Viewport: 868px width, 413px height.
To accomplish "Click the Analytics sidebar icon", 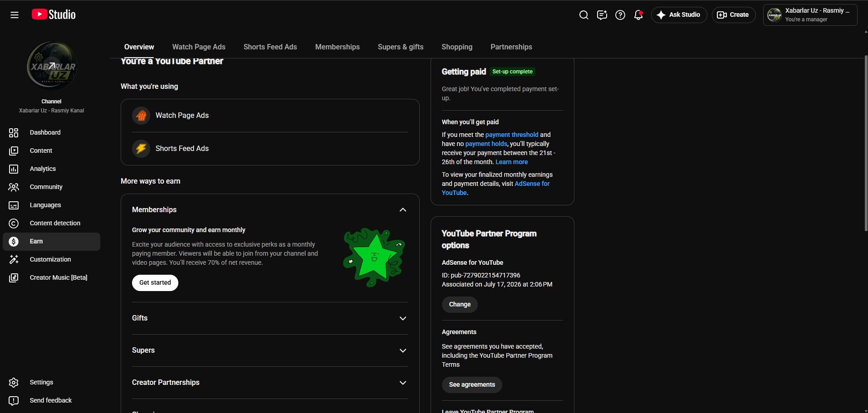I will tap(14, 169).
